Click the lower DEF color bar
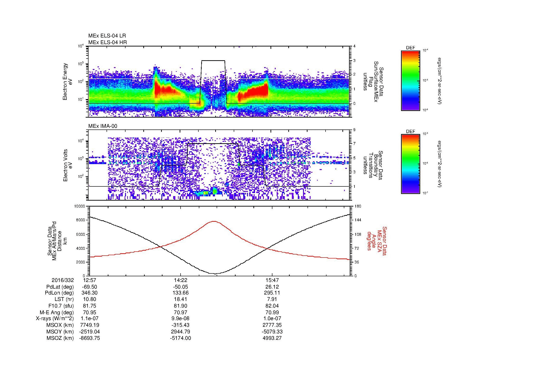 (410, 164)
